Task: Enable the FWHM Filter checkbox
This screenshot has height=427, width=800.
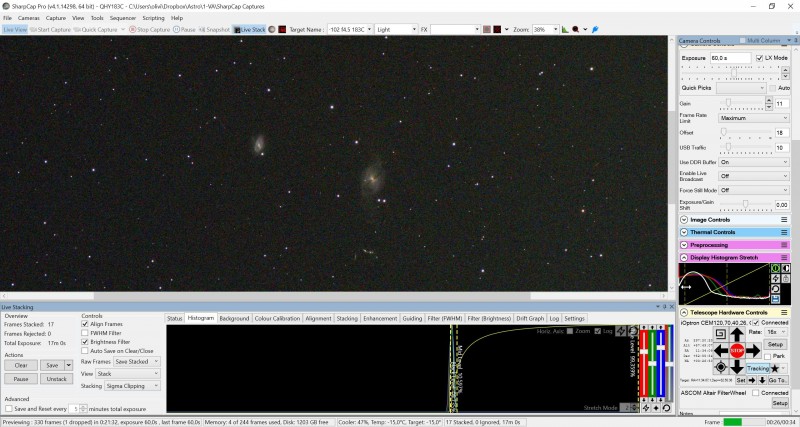Action: [x=85, y=333]
